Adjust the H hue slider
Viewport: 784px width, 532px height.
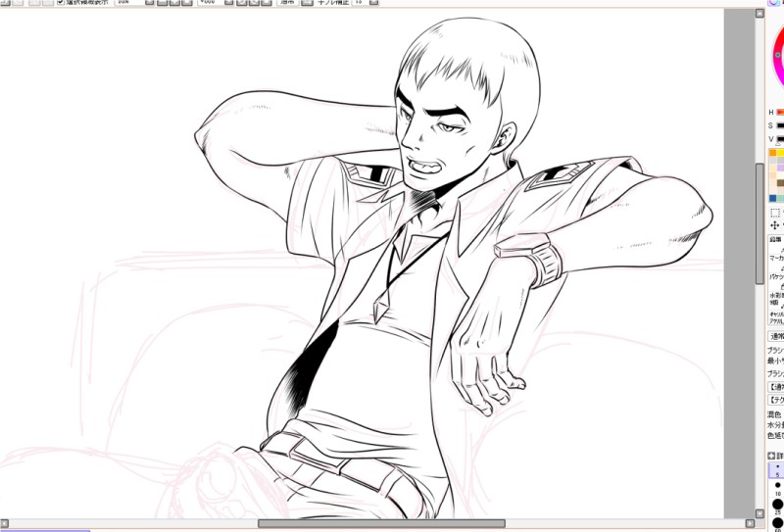[780, 113]
